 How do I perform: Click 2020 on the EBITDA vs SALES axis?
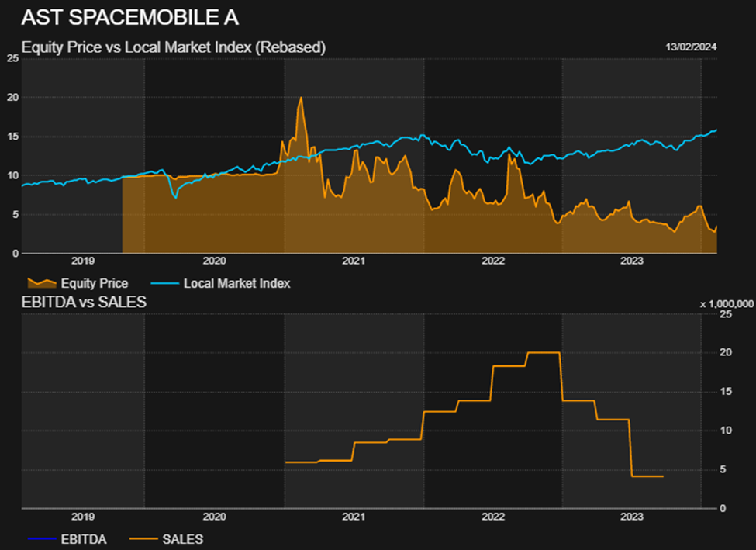[x=214, y=517]
